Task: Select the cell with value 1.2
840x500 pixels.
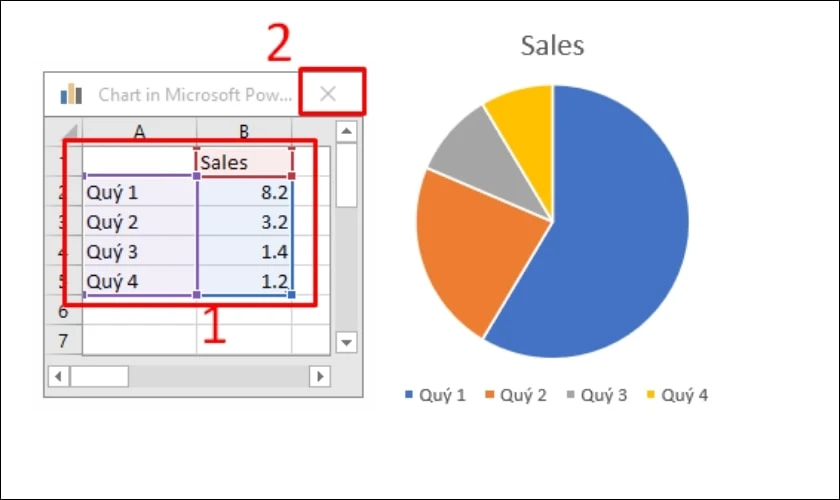Action: tap(244, 280)
